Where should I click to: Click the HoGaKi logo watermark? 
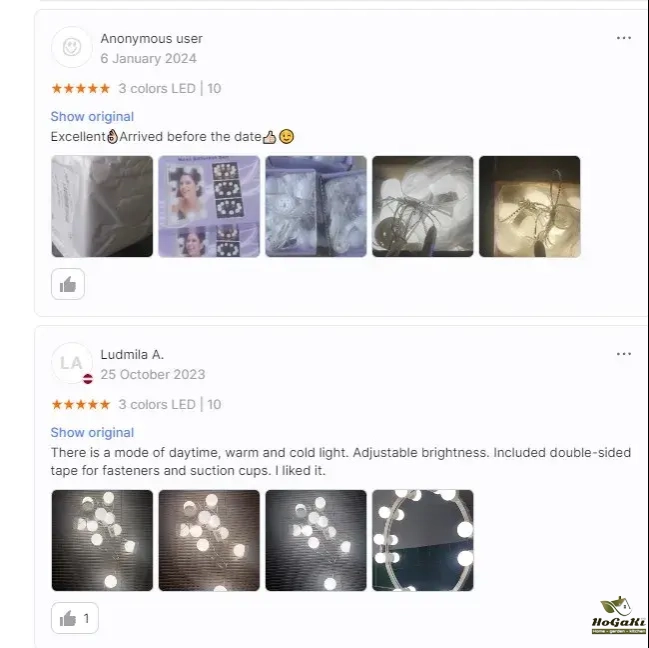coord(618,615)
